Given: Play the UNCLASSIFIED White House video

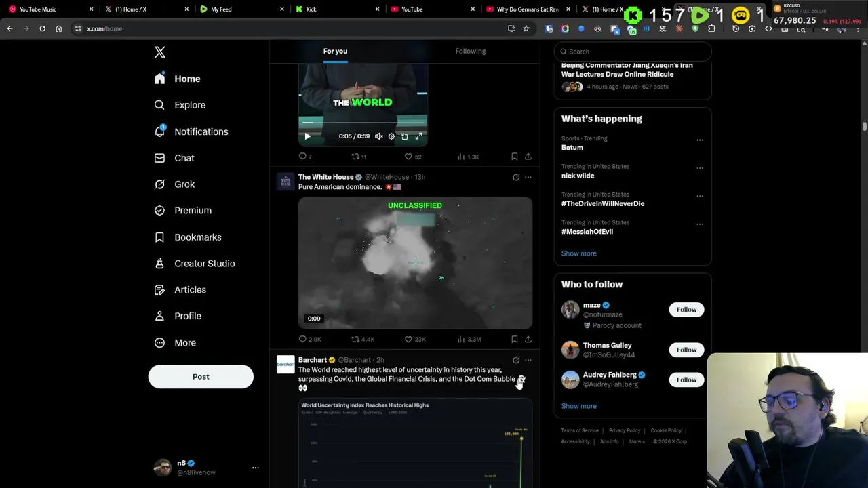Looking at the screenshot, I should (415, 263).
